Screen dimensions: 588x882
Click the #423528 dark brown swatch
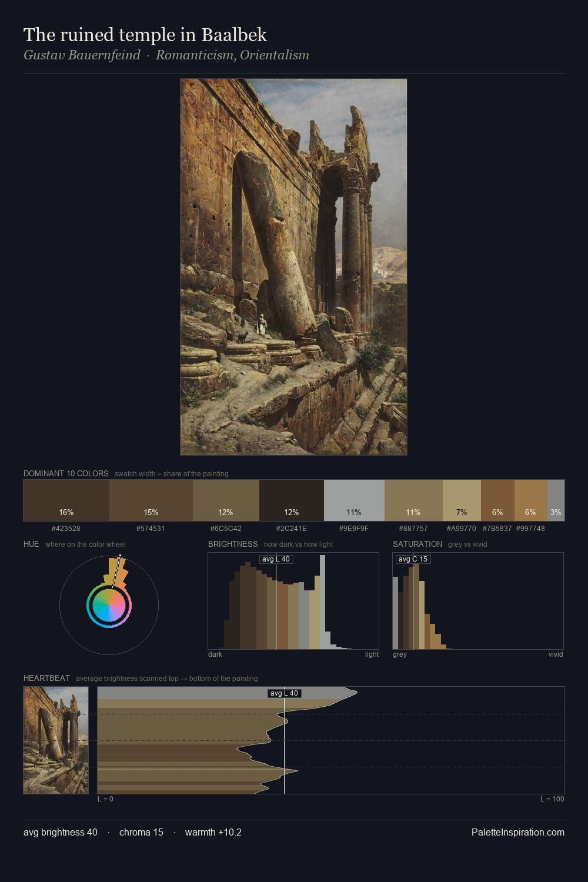pos(66,500)
